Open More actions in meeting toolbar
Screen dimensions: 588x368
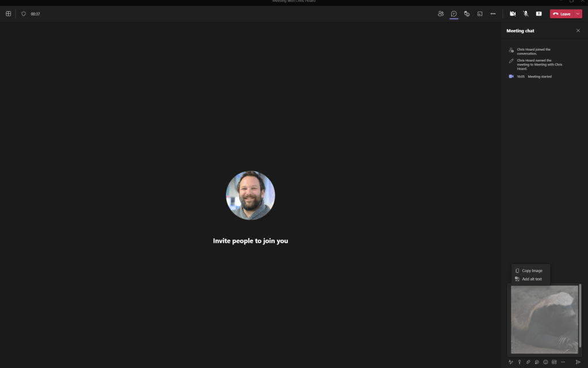(x=493, y=14)
